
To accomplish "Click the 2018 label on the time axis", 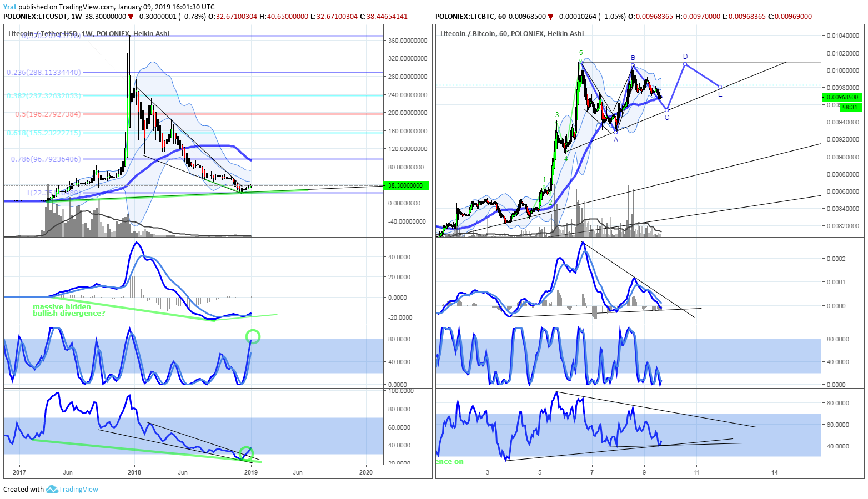I will (134, 472).
